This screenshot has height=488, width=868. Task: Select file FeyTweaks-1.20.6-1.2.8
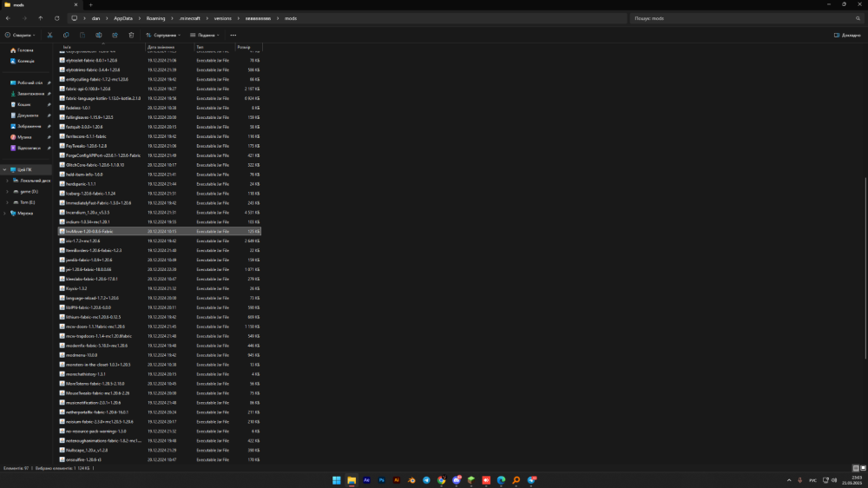point(160,146)
